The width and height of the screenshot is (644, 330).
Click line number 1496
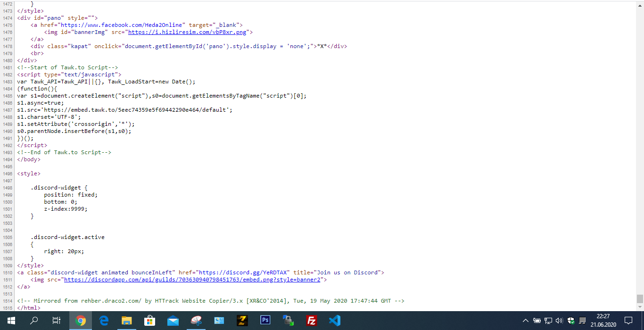(x=8, y=173)
